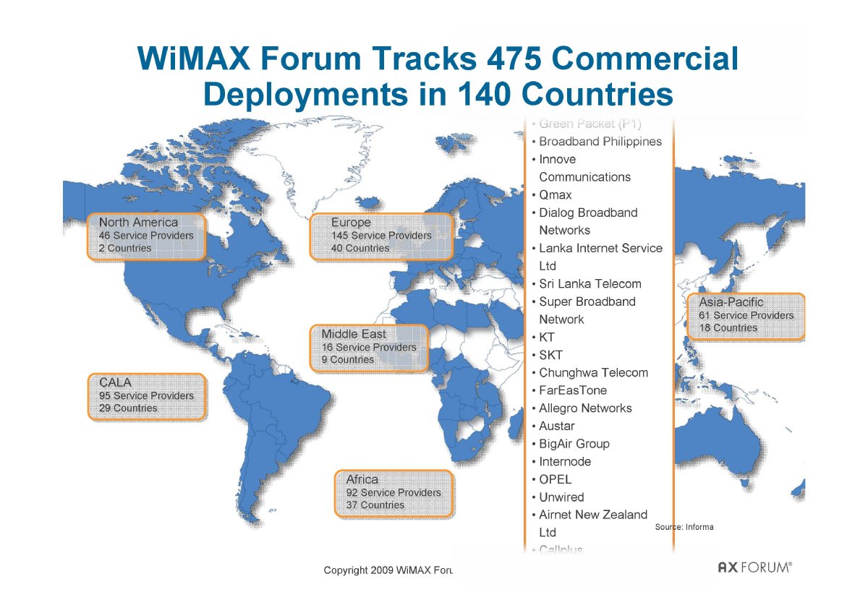Click '61 Service Providers' under Asia-Pacific
The height and width of the screenshot is (613, 868).
pyautogui.click(x=746, y=316)
